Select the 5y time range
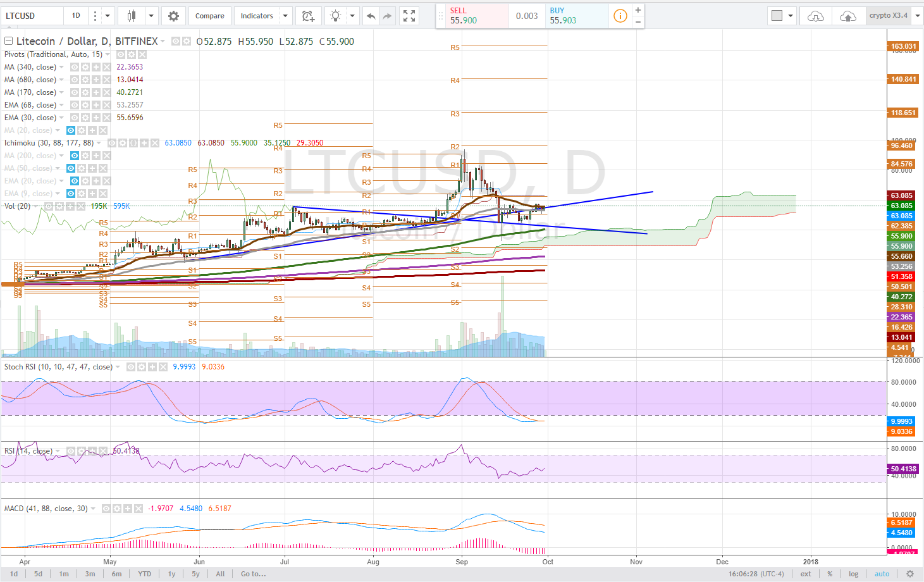 tap(196, 574)
